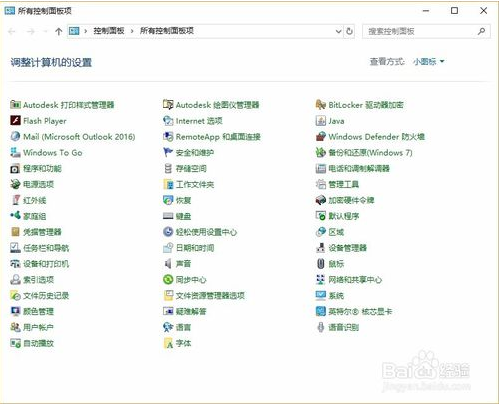Open the 小图标 view mode dropdown
Image resolution: width=500 pixels, height=405 pixels.
(429, 61)
